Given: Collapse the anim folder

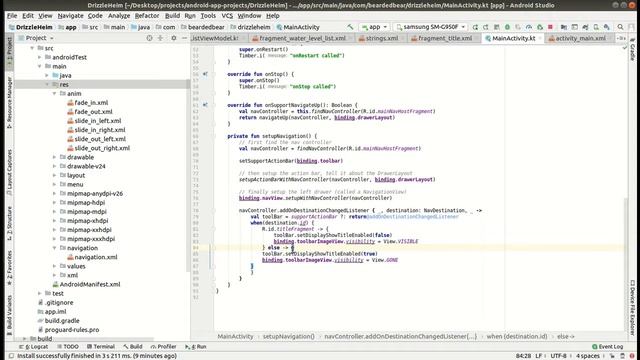Looking at the screenshot, I should coord(54,93).
